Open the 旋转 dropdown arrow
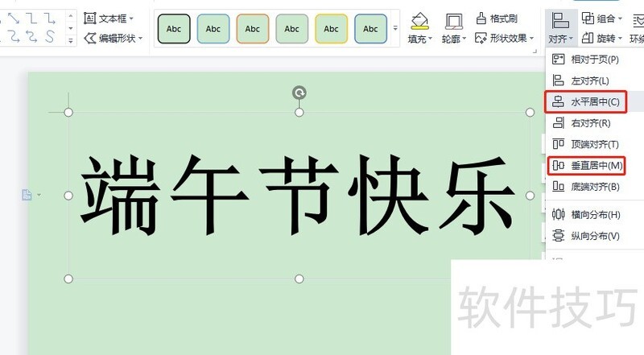This screenshot has width=644, height=355. [620, 39]
